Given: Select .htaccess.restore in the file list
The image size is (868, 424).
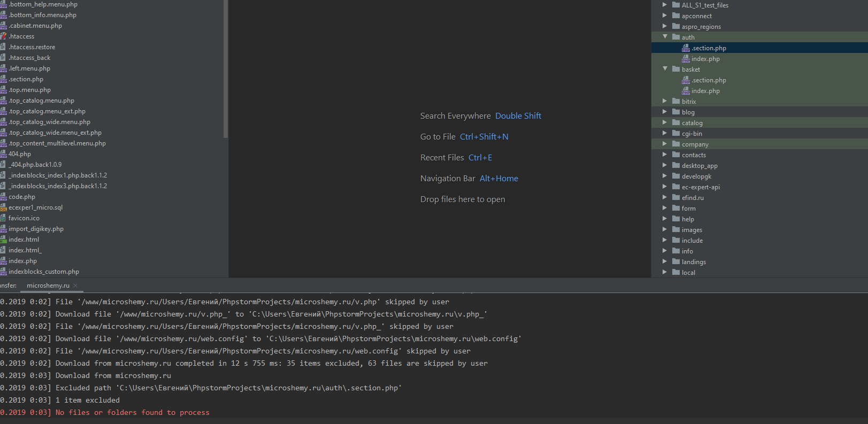Looking at the screenshot, I should coord(32,47).
